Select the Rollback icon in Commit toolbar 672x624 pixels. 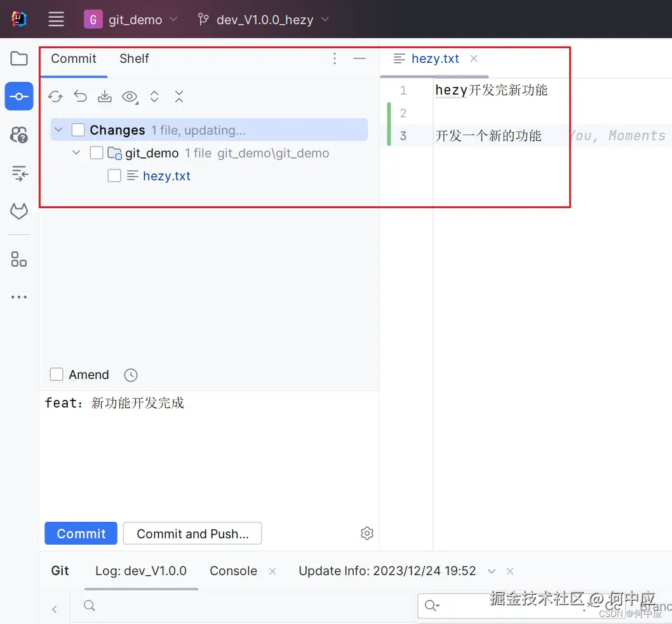coord(80,96)
